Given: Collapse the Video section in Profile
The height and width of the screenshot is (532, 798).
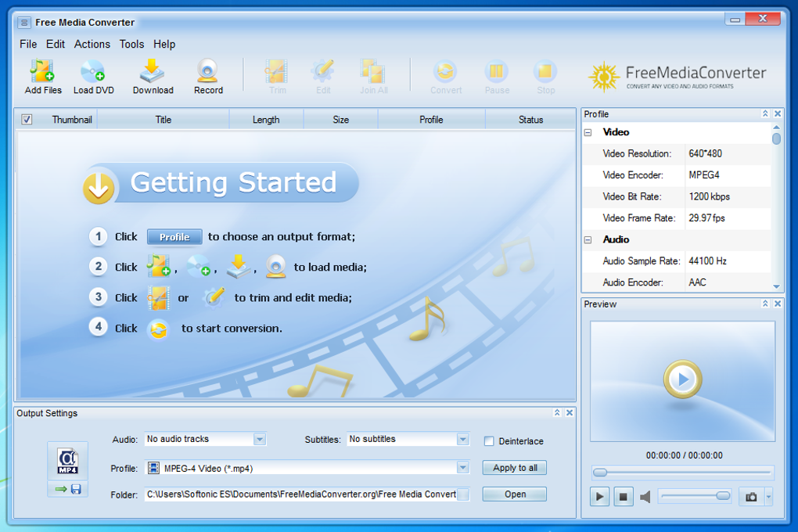Looking at the screenshot, I should (x=588, y=132).
